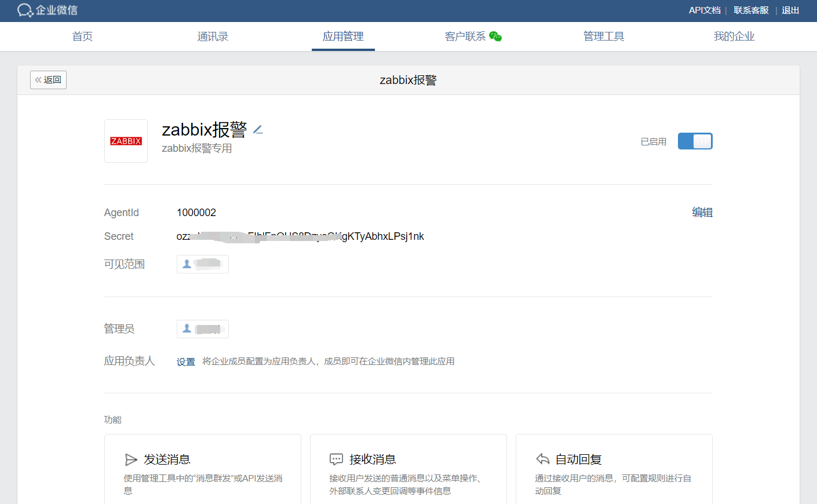
Task: Open the 接收消息 feature card title
Action: point(373,459)
